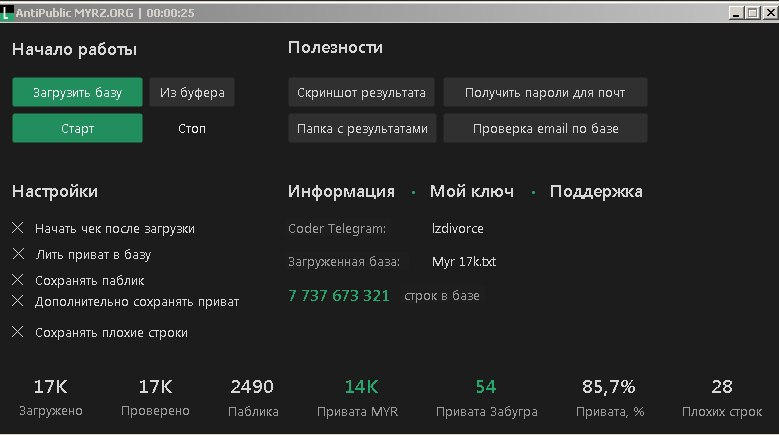Screen dimensions: 779x435
Task: Toggle Сохранять плохие строки checkbox
Action: point(18,332)
